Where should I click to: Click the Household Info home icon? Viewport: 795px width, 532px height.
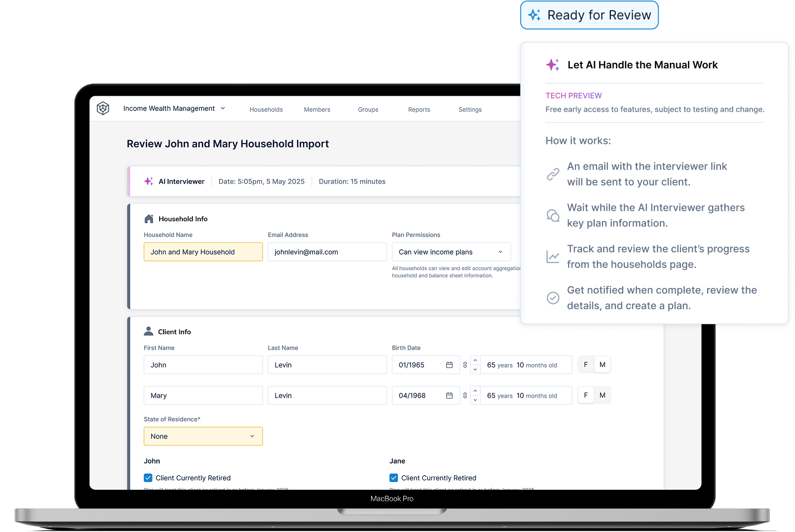(x=149, y=219)
